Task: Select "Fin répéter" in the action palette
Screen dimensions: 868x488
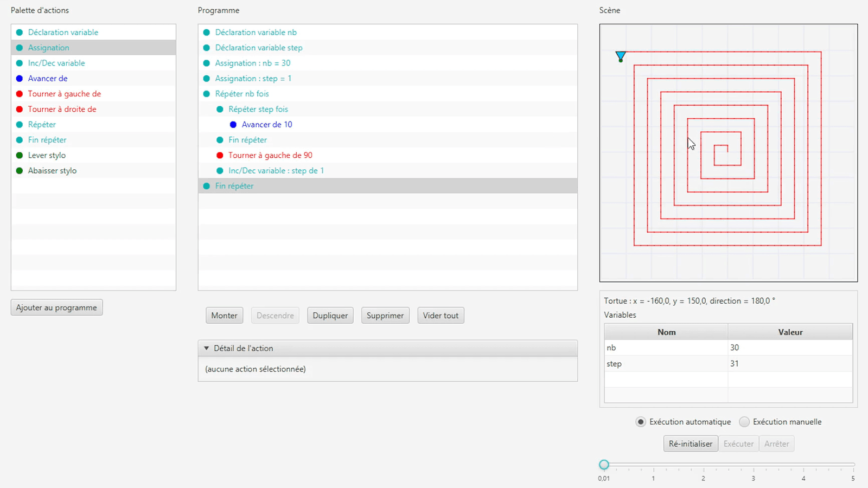Action: tap(47, 139)
